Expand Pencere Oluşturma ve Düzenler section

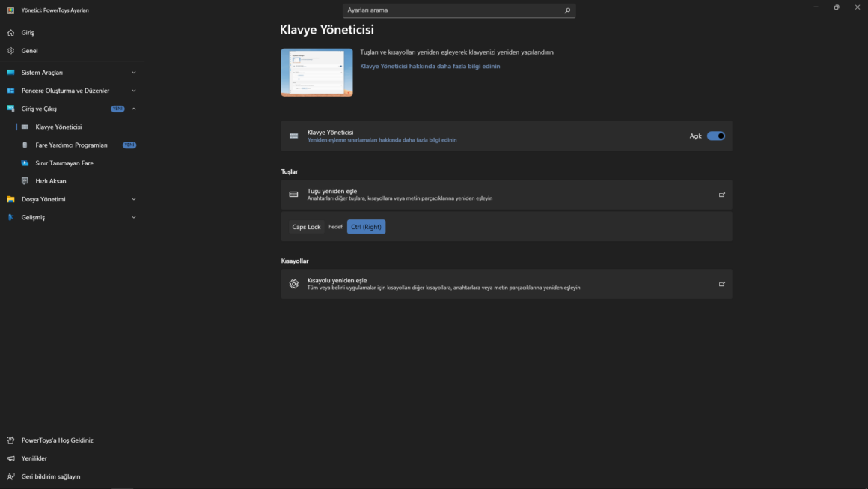(x=134, y=91)
